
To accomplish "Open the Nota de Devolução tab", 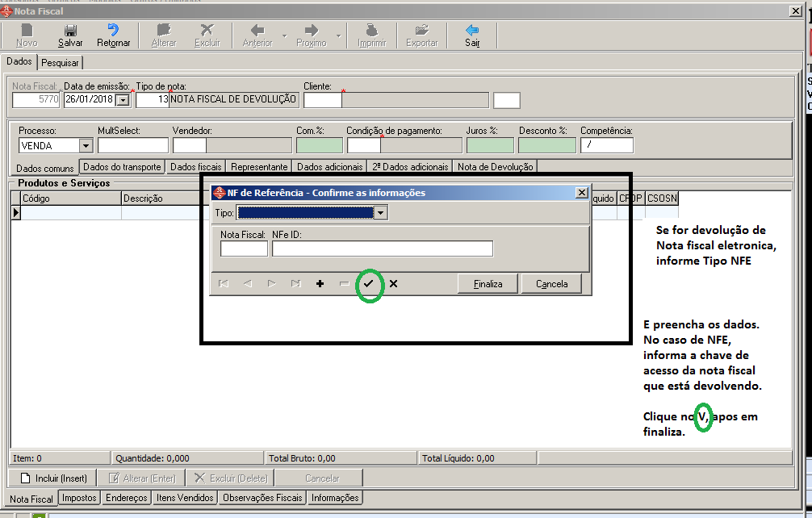I will [x=495, y=167].
